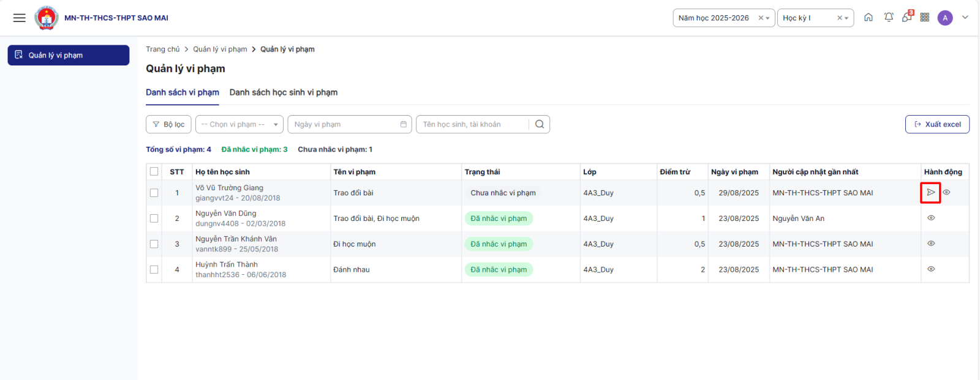Click the Bộ lọc filter button
This screenshot has width=980, height=380.
click(x=168, y=124)
